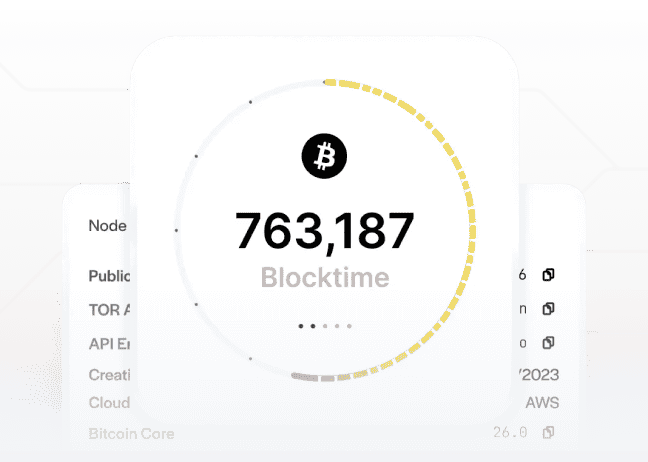Click the Cloud row label
The height and width of the screenshot is (462, 648).
(109, 403)
